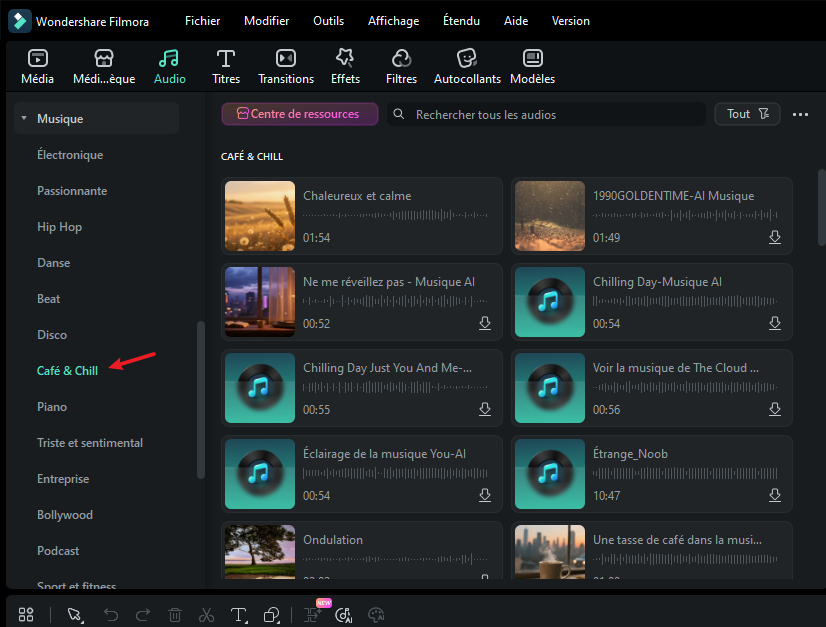Download the Chilling Day-Musique AI track
The image size is (826, 627).
pos(774,323)
